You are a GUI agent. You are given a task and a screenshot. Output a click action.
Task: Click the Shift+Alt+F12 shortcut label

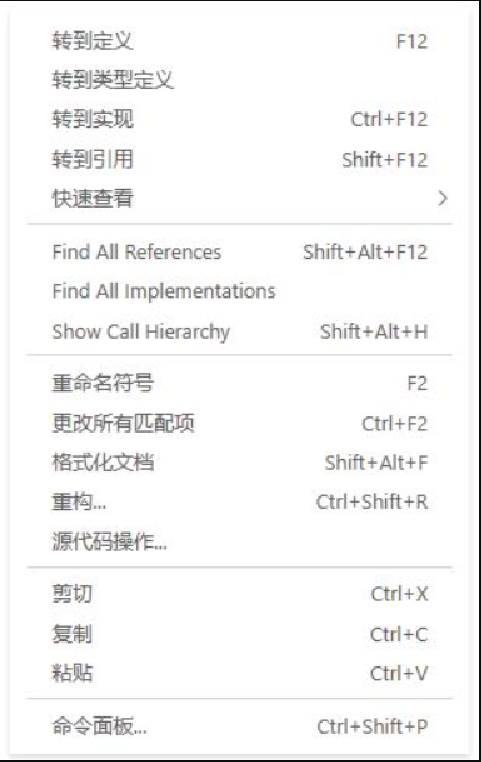[365, 252]
